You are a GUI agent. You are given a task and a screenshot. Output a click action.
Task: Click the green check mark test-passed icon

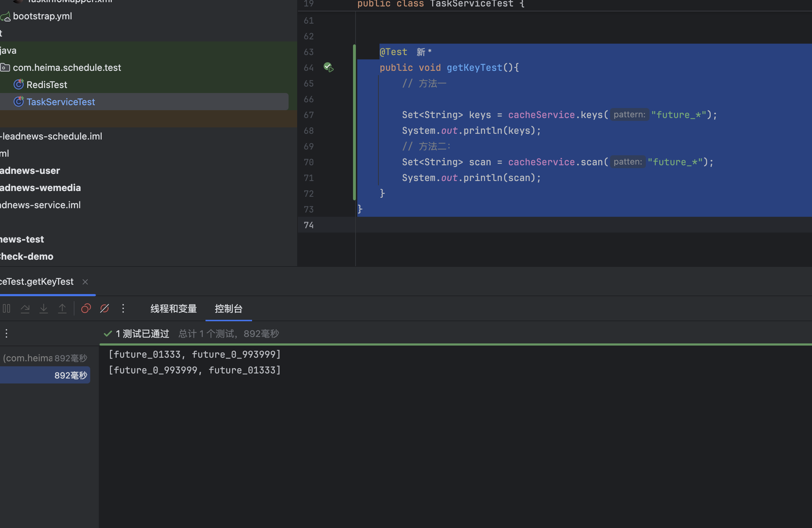pyautogui.click(x=108, y=334)
